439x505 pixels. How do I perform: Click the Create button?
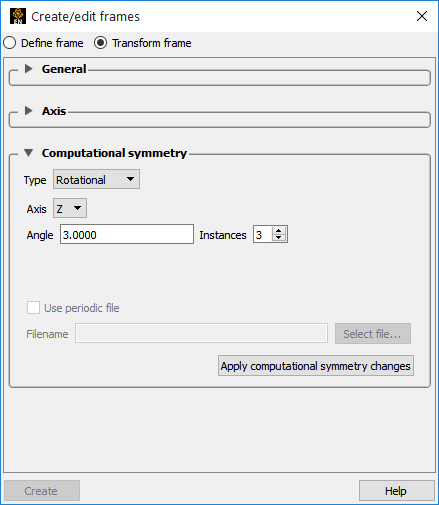pyautogui.click(x=42, y=490)
